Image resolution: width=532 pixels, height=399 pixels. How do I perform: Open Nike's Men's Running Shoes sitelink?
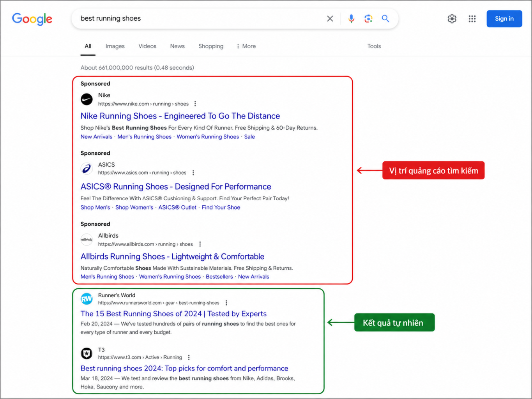coord(145,137)
